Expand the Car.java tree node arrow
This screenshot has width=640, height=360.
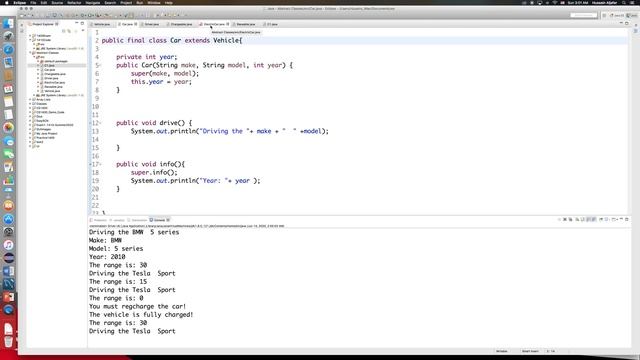pos(38,70)
